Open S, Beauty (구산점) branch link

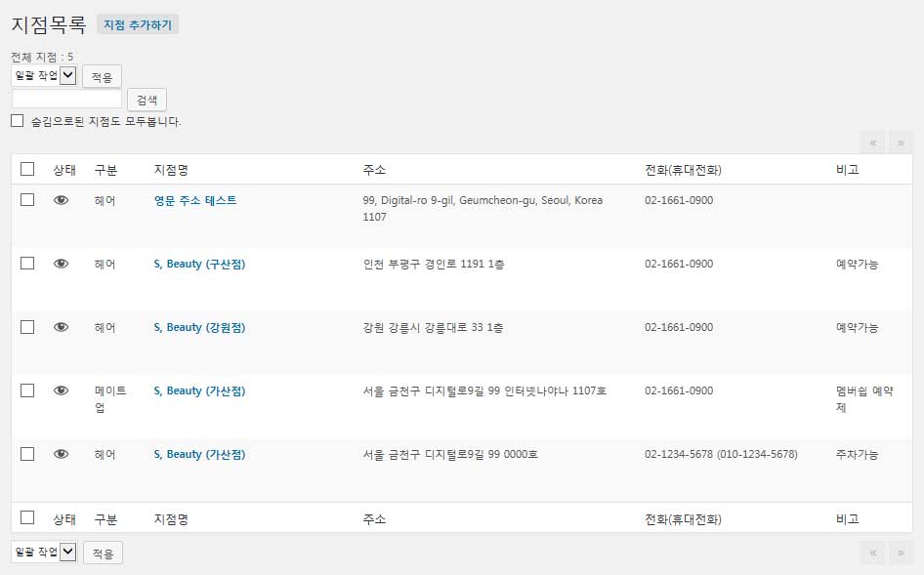[199, 264]
